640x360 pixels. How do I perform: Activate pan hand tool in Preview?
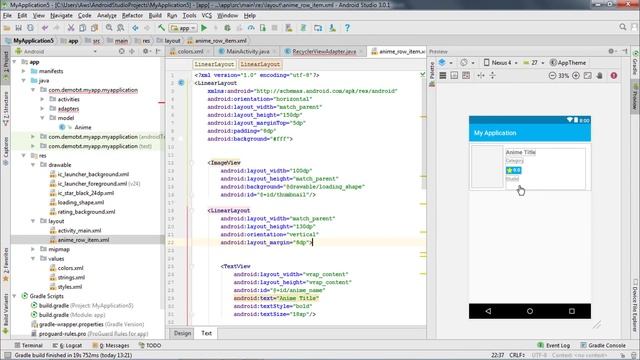pos(600,76)
